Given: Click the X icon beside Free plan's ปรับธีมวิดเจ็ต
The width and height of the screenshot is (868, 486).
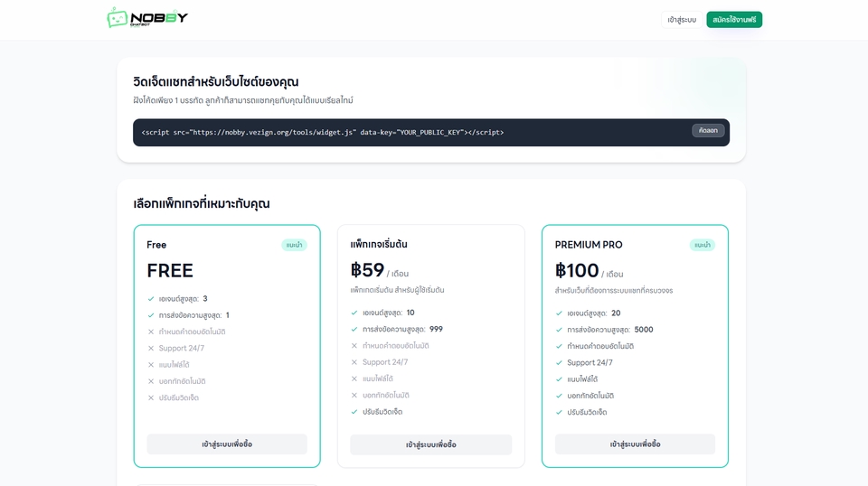Looking at the screenshot, I should [151, 397].
